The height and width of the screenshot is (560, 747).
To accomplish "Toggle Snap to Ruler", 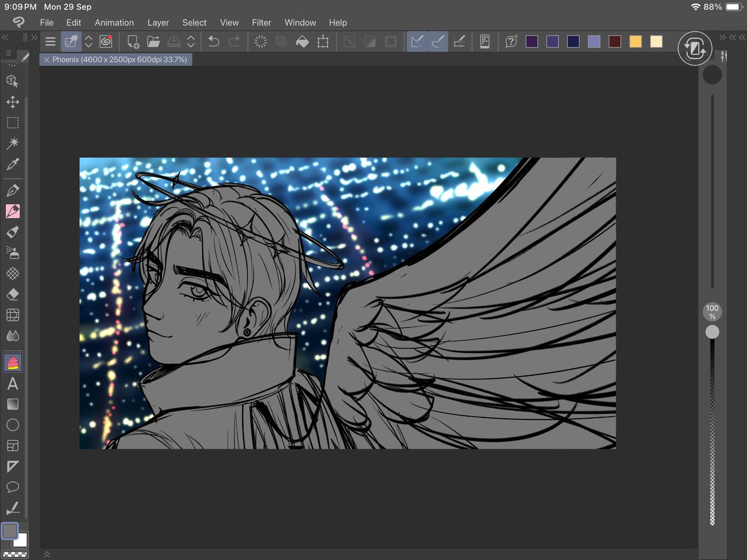I will [x=417, y=42].
